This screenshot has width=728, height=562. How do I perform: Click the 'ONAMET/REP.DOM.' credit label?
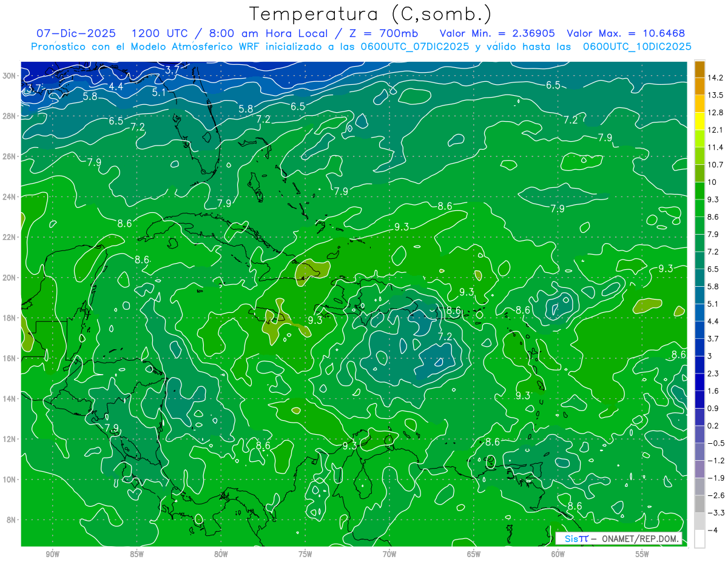[641, 538]
